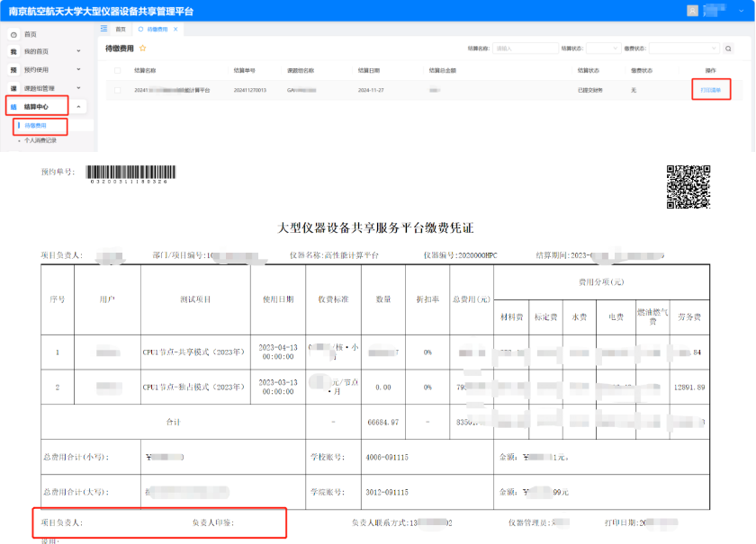
Task: Open 待缴费用 submenu item
Action: [35, 126]
